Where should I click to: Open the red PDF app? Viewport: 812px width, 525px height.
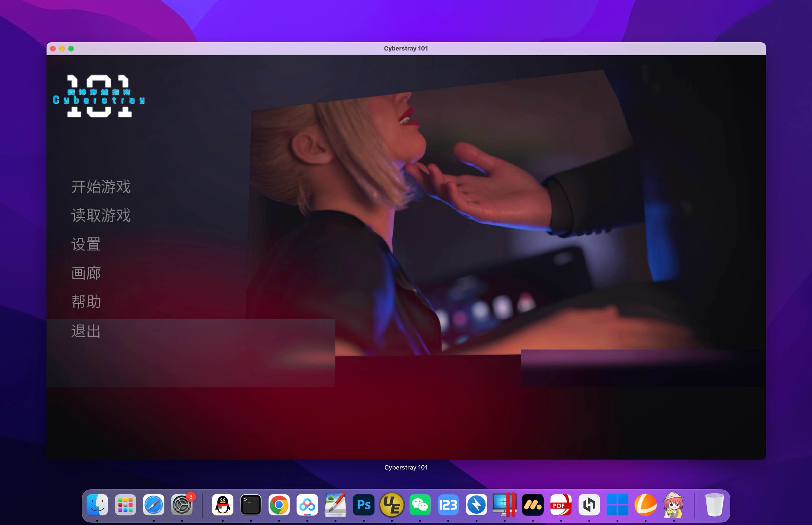[561, 504]
